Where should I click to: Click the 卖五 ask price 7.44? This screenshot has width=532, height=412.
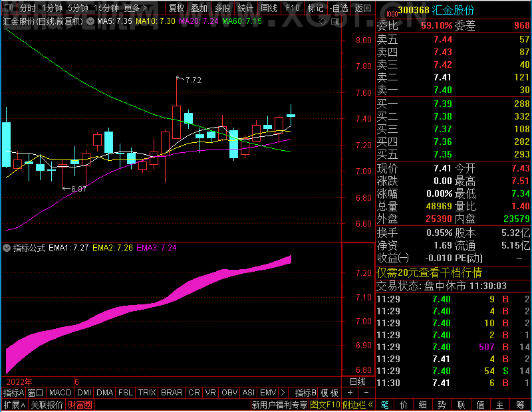click(x=443, y=39)
